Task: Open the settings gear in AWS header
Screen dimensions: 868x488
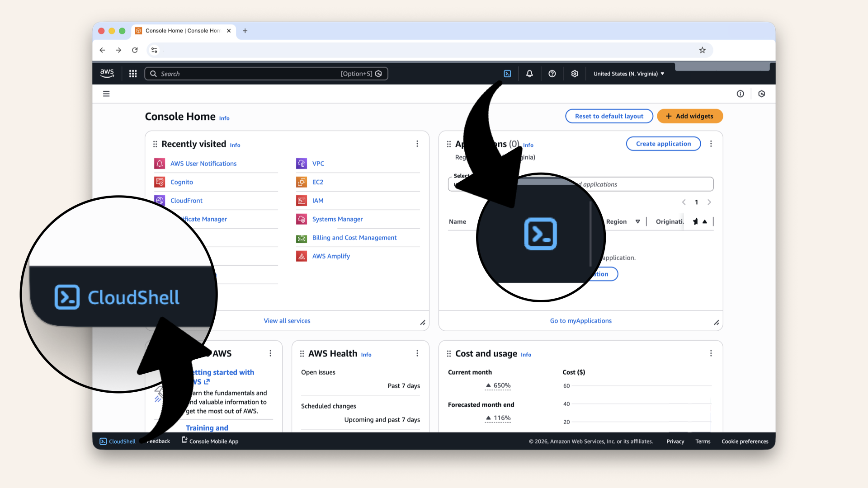Action: [x=575, y=74]
